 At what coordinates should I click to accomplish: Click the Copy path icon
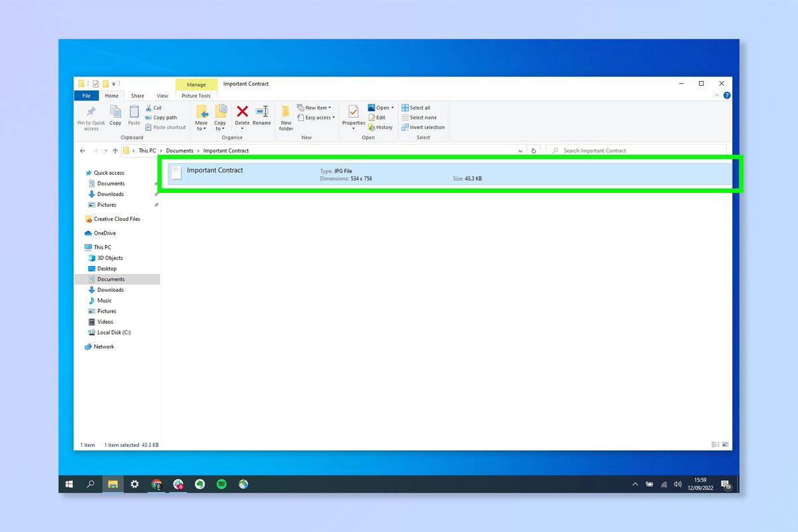tap(162, 117)
